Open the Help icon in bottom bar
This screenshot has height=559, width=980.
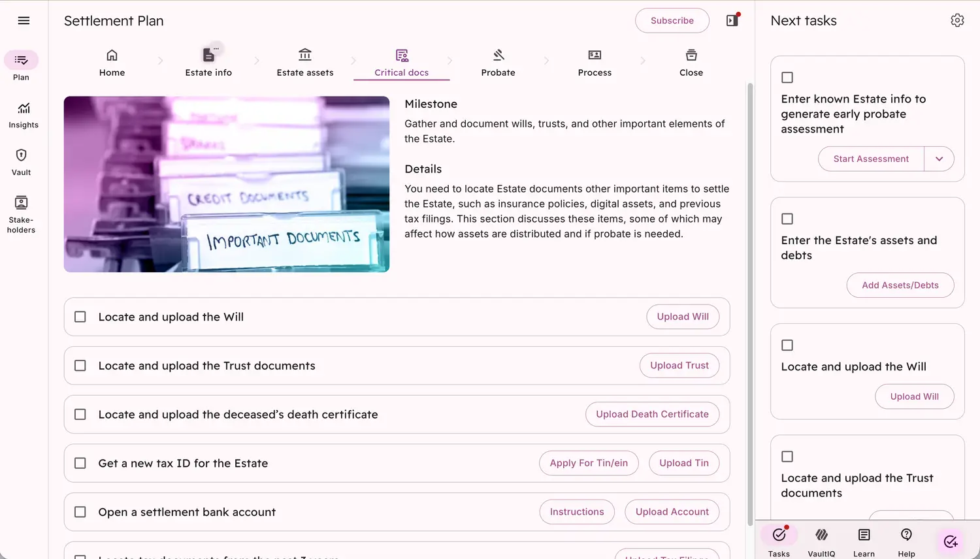pyautogui.click(x=906, y=541)
